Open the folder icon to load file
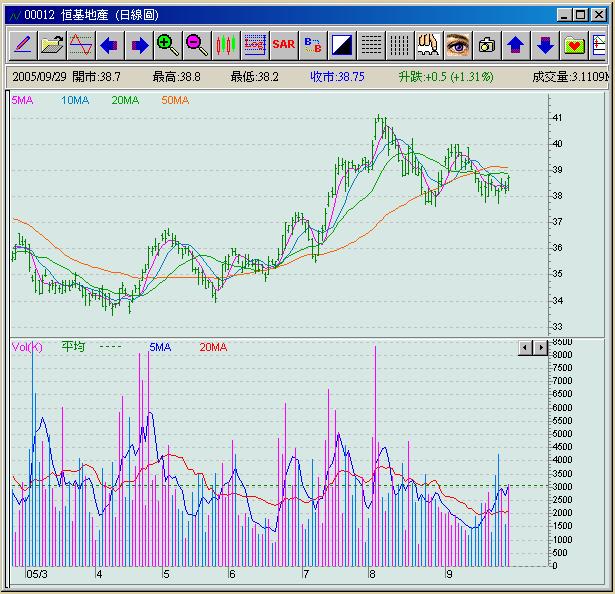 tap(52, 45)
